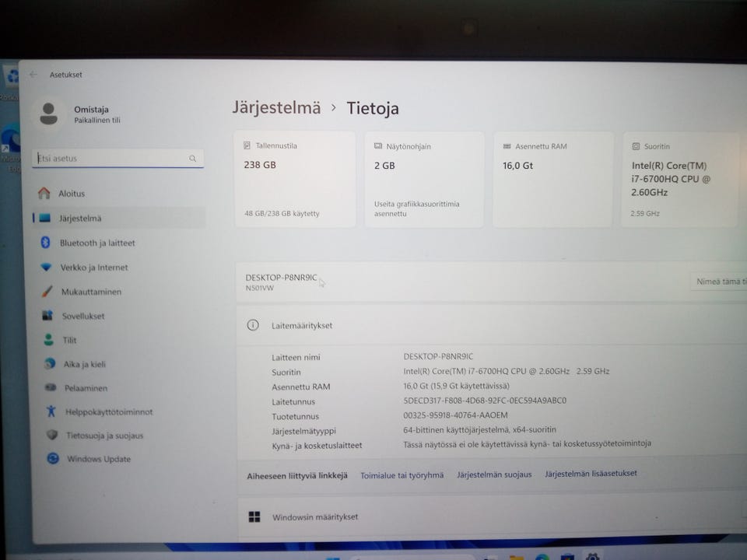
Task: Click the Kynä- ja kosketuslaitteet label
Action: [x=317, y=445]
